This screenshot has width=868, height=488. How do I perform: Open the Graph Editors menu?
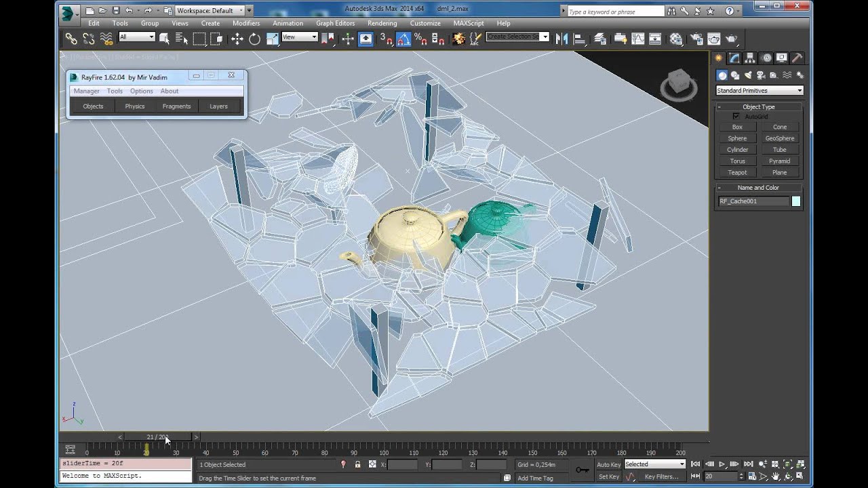coord(335,23)
